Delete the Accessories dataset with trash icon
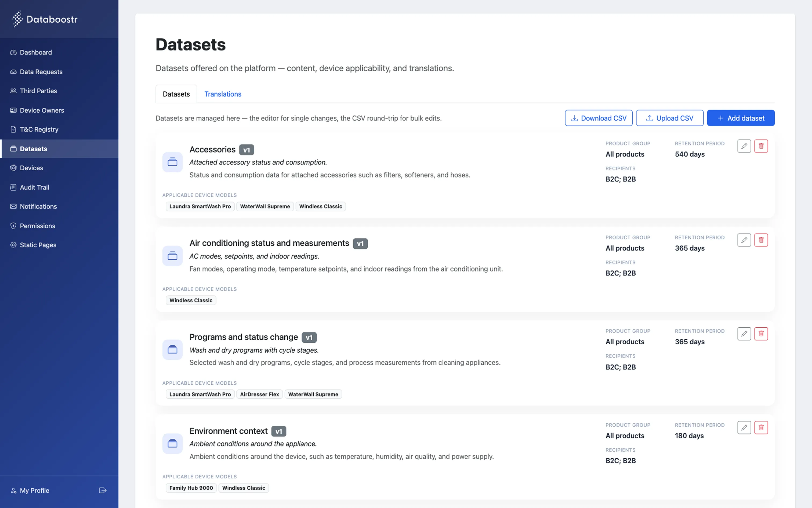 761,146
